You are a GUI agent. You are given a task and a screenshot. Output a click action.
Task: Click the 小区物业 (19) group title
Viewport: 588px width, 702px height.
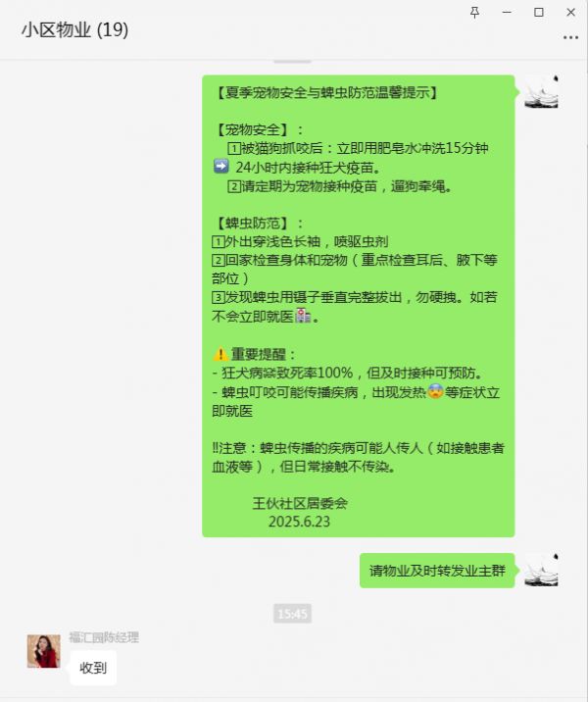(x=74, y=30)
